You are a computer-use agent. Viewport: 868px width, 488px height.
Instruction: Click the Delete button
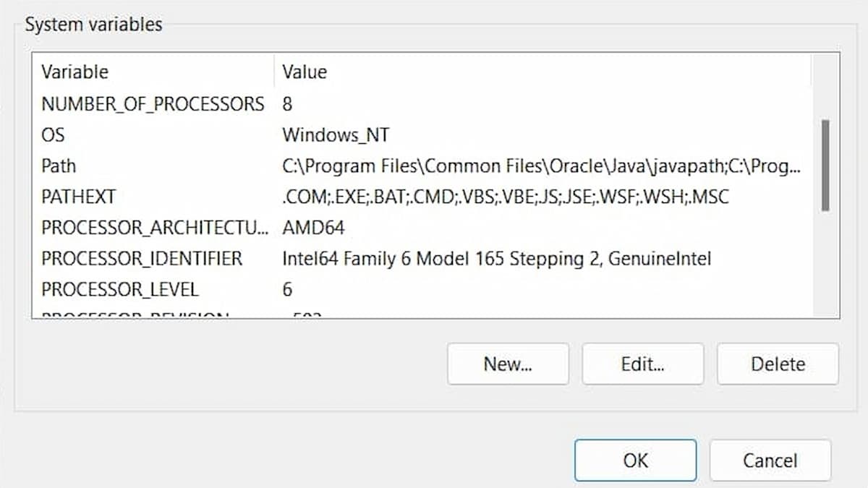pyautogui.click(x=778, y=364)
